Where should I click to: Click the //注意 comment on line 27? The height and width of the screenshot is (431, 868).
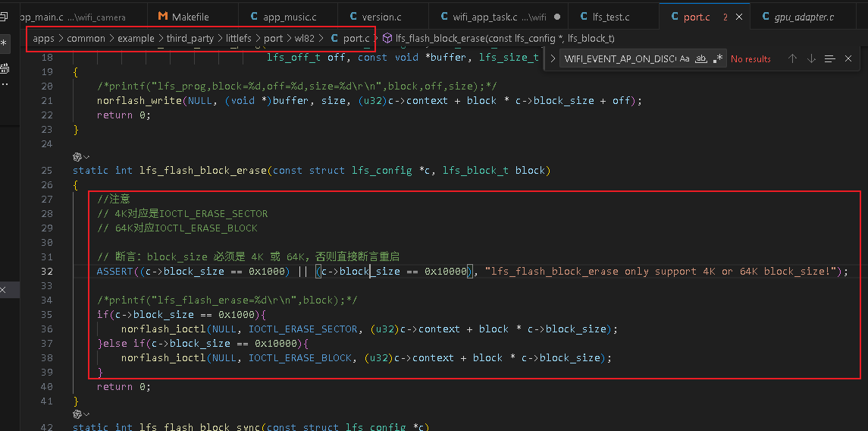click(x=114, y=199)
